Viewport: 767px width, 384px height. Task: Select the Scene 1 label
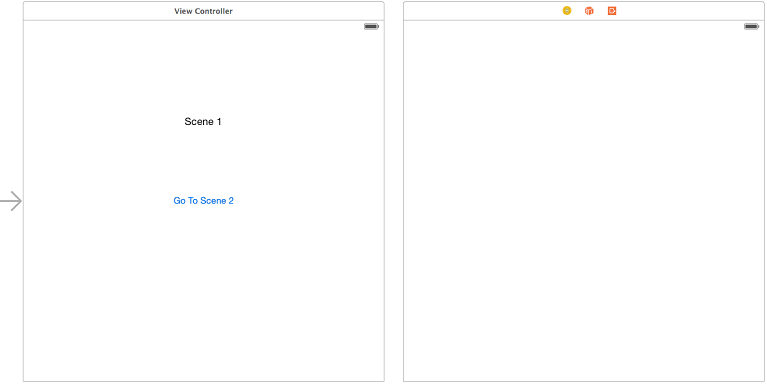[x=203, y=121]
